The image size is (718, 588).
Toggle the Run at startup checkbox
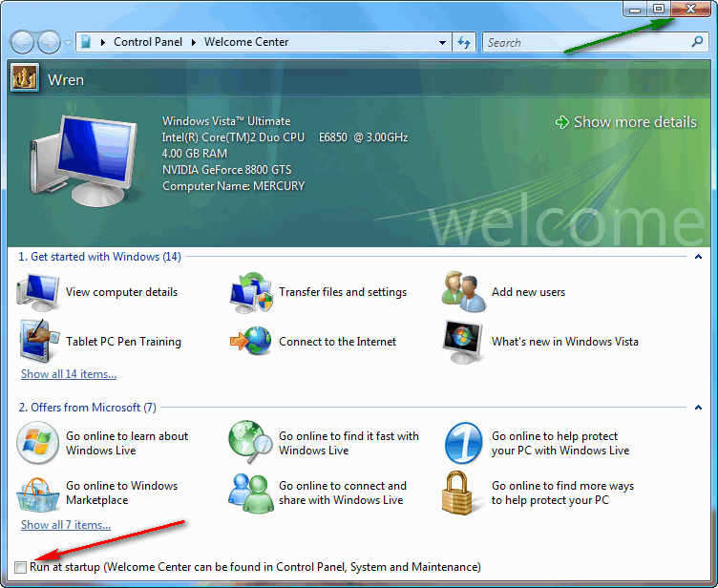click(x=20, y=567)
